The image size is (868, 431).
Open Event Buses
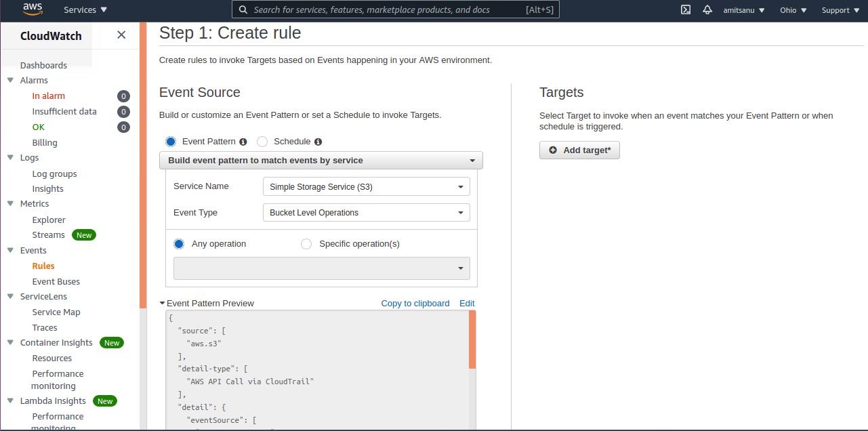(x=56, y=282)
